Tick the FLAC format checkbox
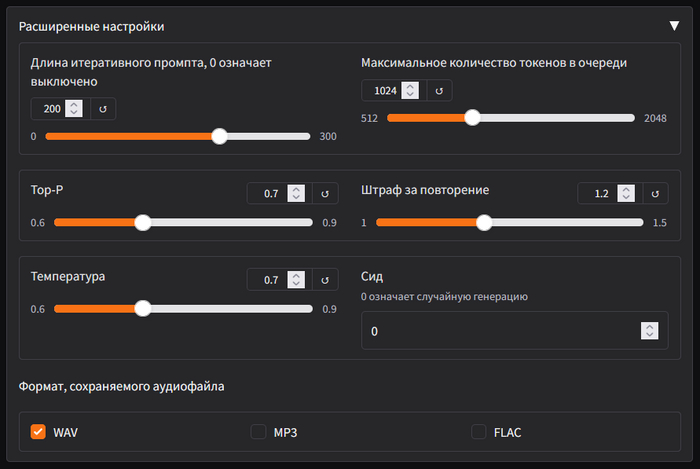This screenshot has height=469, width=700. tap(479, 432)
